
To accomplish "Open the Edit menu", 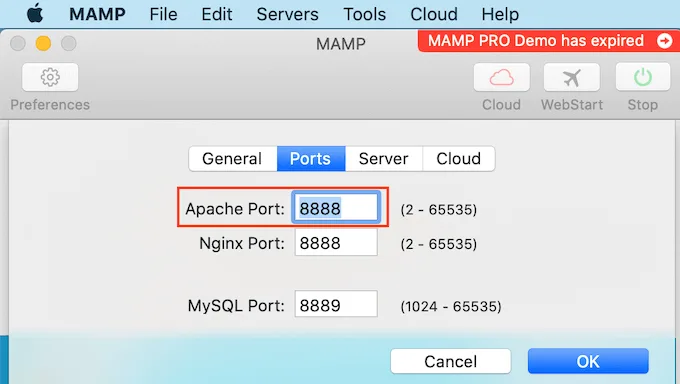I will tap(216, 14).
